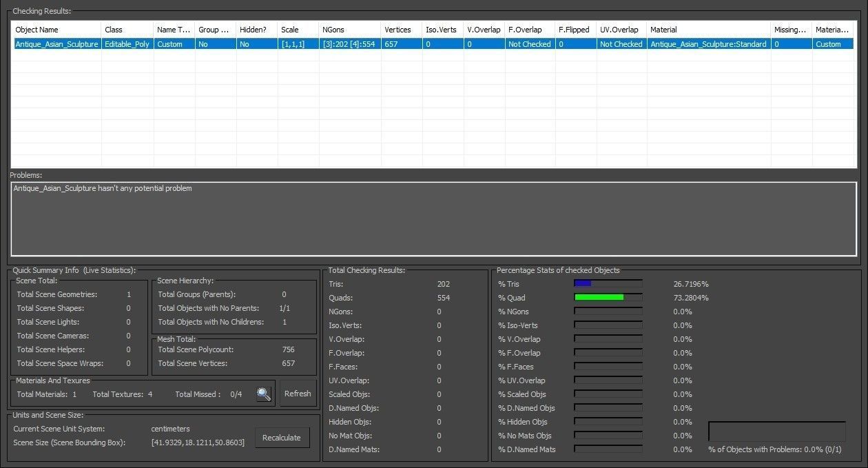Image resolution: width=868 pixels, height=468 pixels.
Task: Click the UV.Overlap column header
Action: click(x=622, y=30)
